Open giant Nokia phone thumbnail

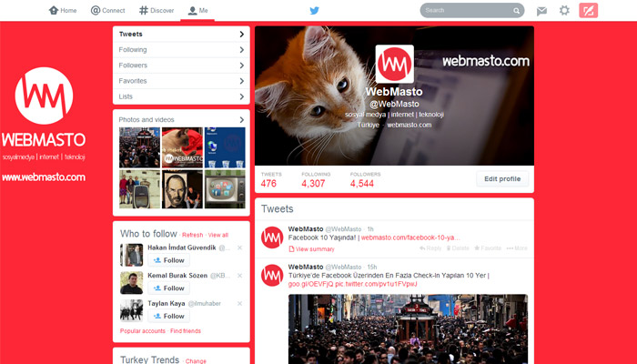139,189
